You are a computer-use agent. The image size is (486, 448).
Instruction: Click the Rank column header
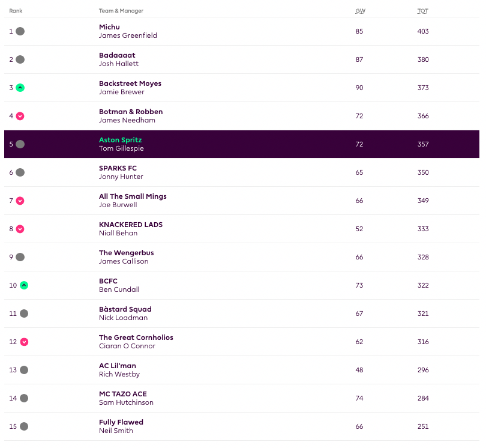[16, 11]
